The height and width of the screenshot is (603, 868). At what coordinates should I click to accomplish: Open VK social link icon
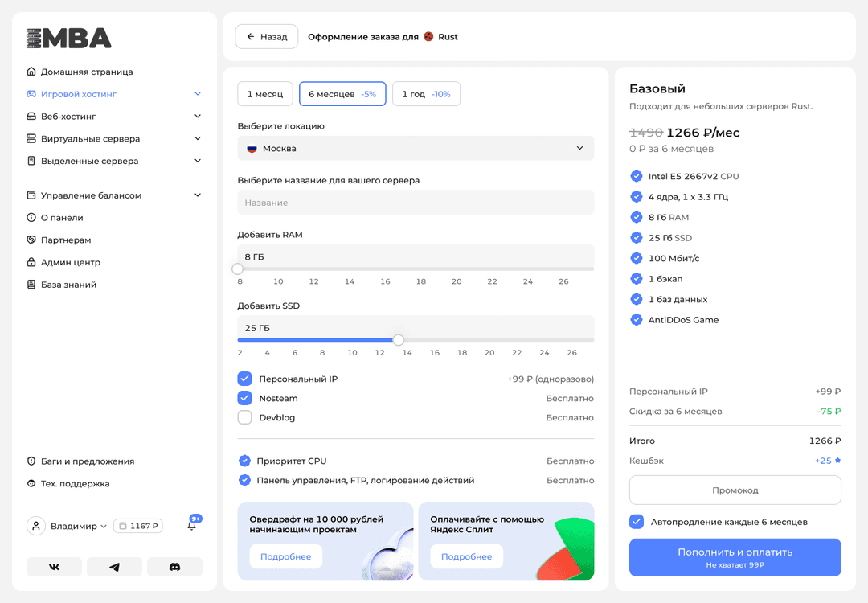point(54,567)
